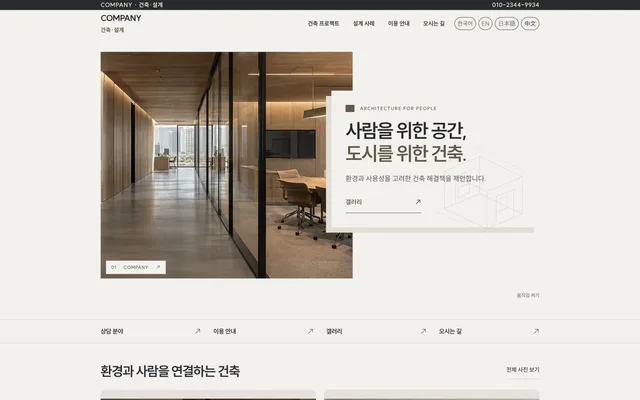Image resolution: width=640 pixels, height=400 pixels.
Task: Click the arrow icon next to quick-link 오시는 길
Action: pos(536,331)
